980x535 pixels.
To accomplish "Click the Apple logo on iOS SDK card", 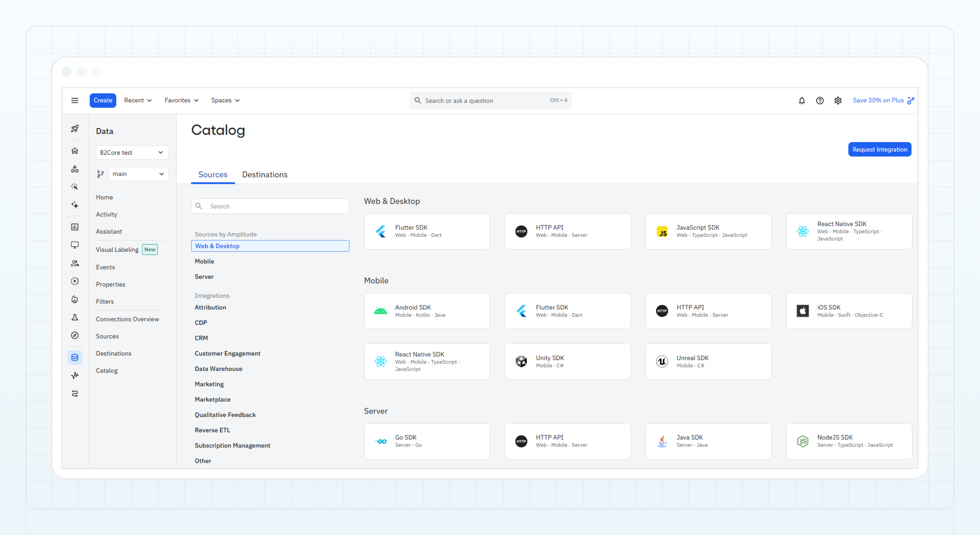I will (x=803, y=311).
